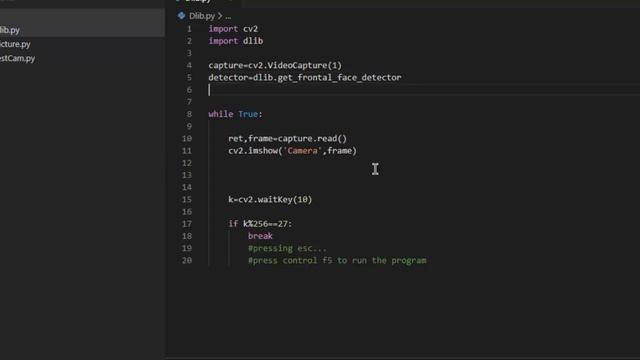Click empty line 6 with text cursor

click(x=424, y=90)
